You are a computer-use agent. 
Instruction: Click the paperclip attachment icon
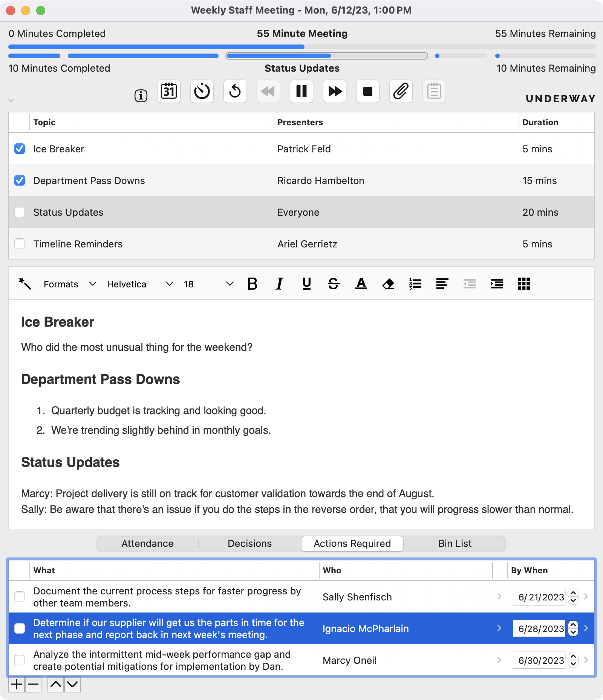401,91
